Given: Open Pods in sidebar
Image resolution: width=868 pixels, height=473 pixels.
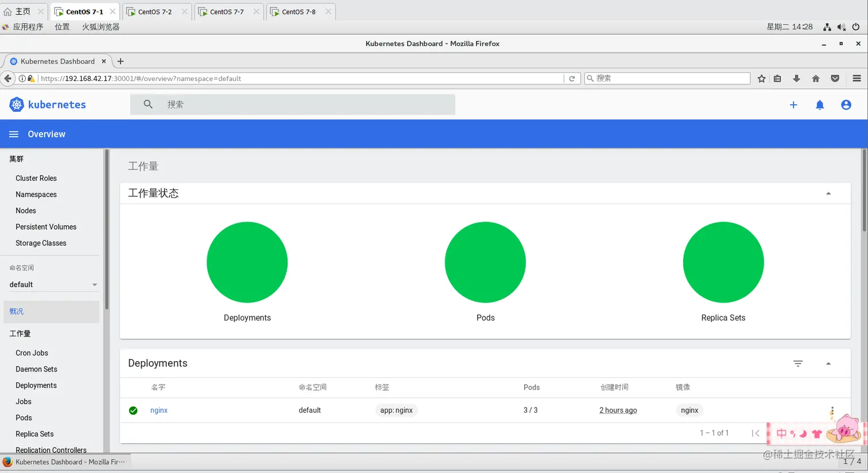Looking at the screenshot, I should click(24, 418).
